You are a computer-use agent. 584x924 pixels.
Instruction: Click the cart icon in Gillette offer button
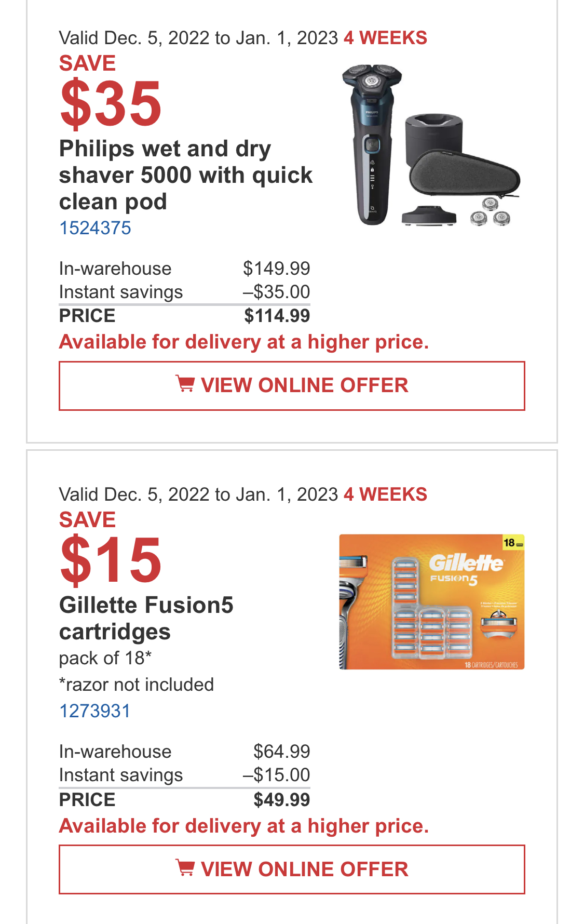pos(185,868)
